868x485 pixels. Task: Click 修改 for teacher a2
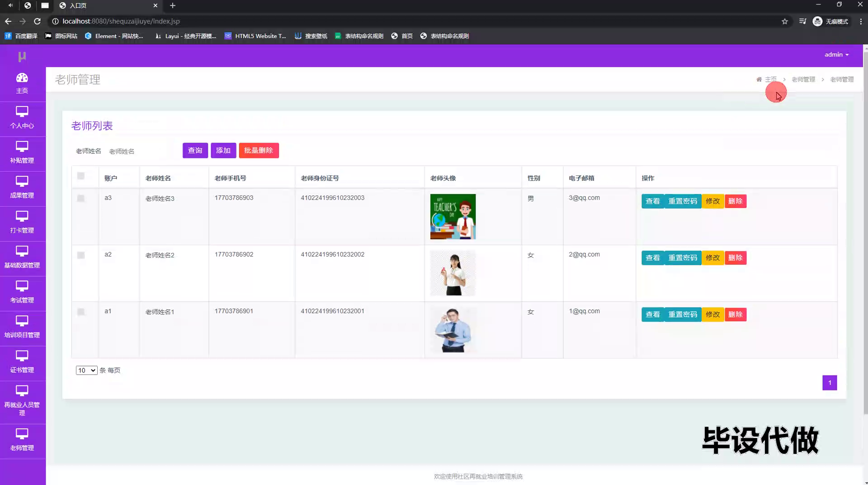pyautogui.click(x=713, y=258)
